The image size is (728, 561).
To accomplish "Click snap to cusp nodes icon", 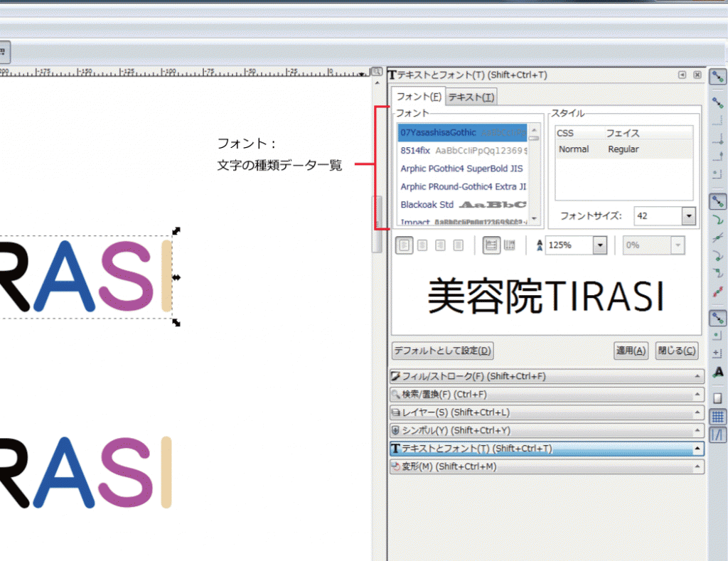I will pyautogui.click(x=718, y=255).
